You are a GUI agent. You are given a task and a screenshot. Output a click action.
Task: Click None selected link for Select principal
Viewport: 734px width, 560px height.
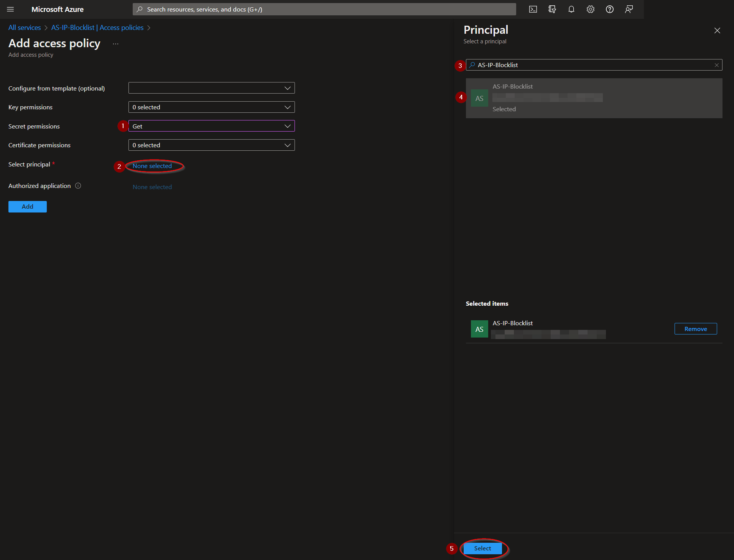(152, 166)
